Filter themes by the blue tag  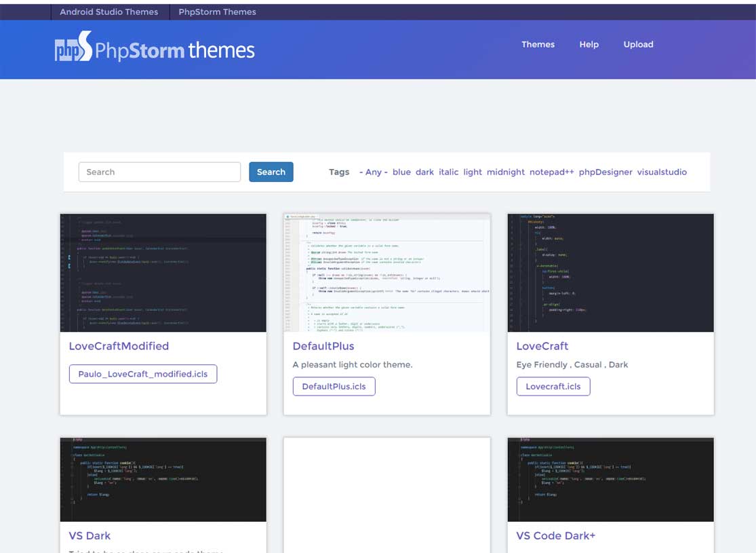pos(401,172)
